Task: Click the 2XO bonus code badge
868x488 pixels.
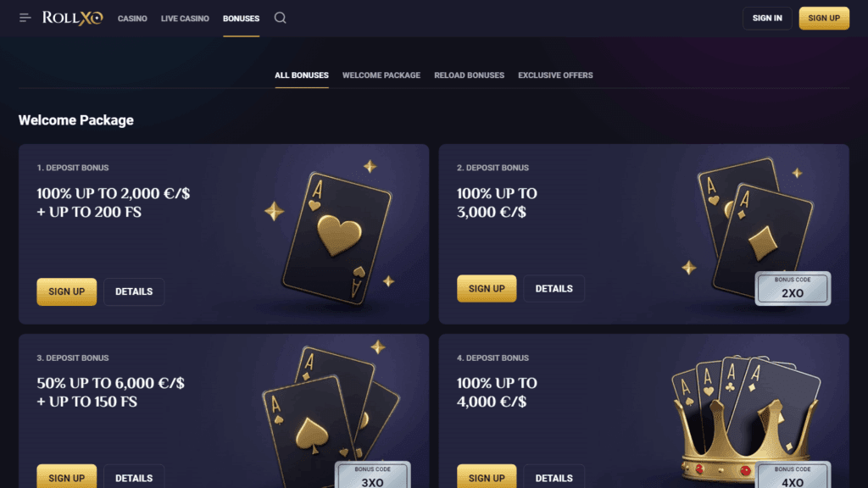Action: (793, 288)
